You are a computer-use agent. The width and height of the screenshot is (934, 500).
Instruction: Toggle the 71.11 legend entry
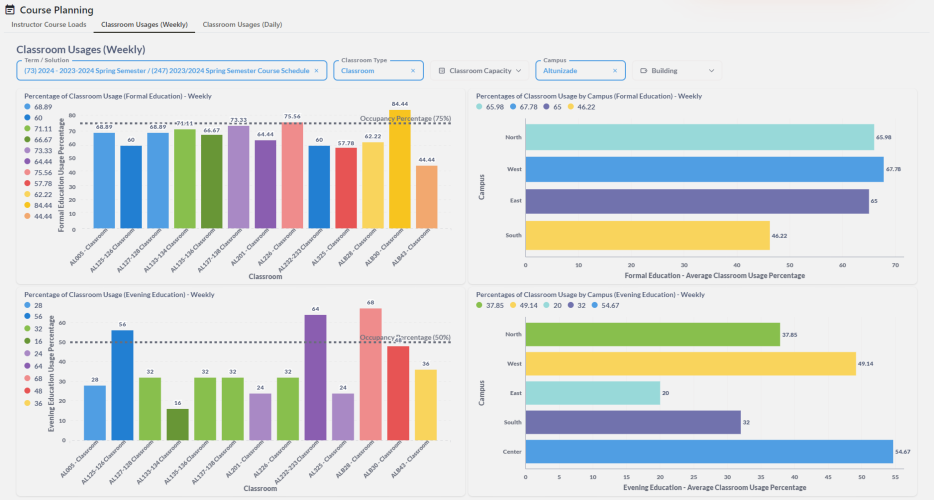click(38, 129)
